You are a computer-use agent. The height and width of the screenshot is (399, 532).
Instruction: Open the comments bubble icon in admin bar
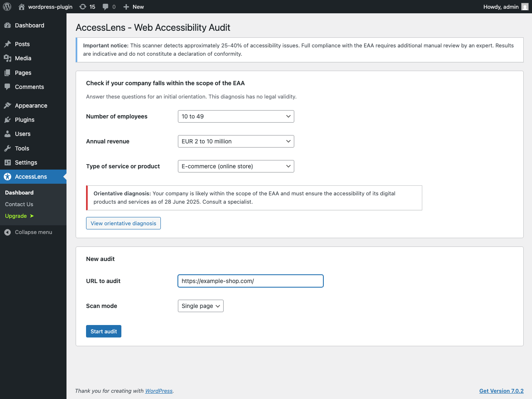106,7
